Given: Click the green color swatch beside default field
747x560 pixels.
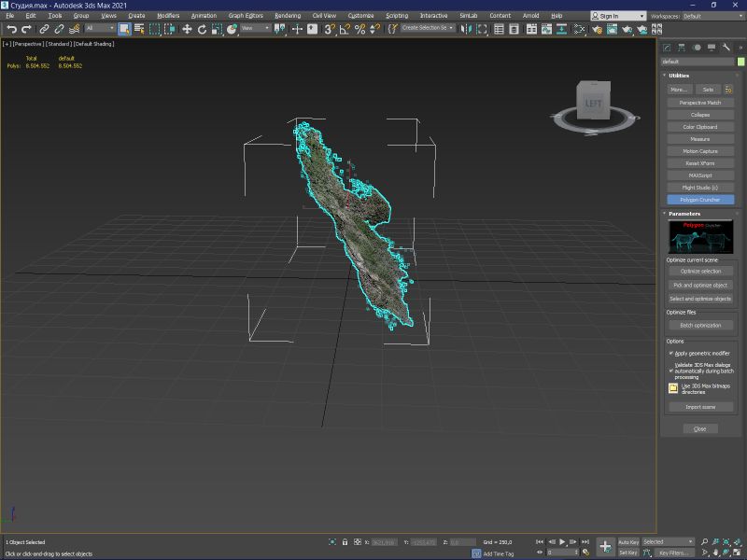Looking at the screenshot, I should (740, 62).
